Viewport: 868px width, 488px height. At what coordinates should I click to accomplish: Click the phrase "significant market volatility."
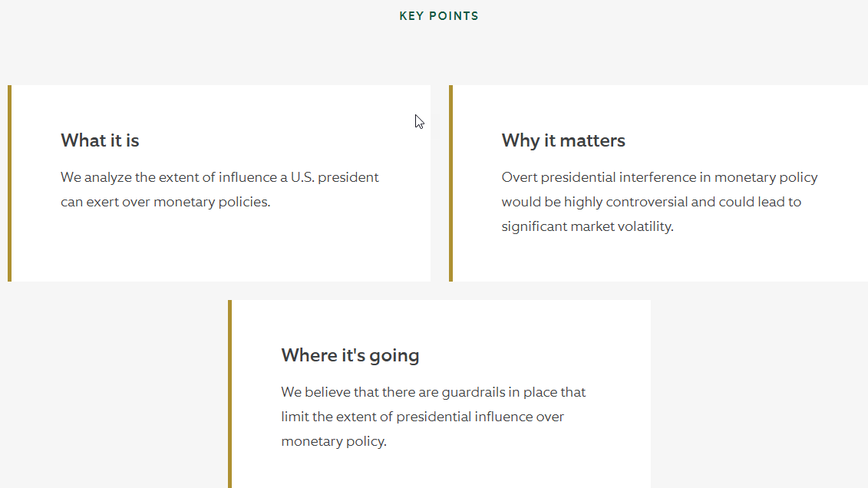coord(587,226)
